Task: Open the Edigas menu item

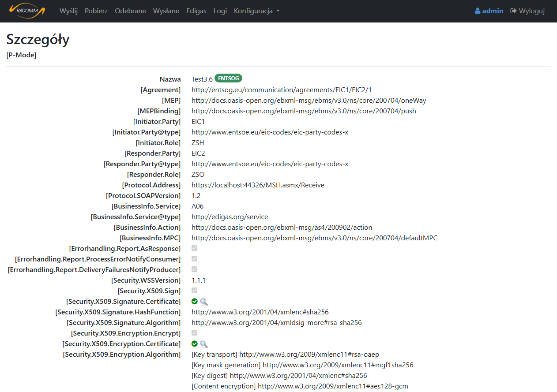Action: coord(196,11)
